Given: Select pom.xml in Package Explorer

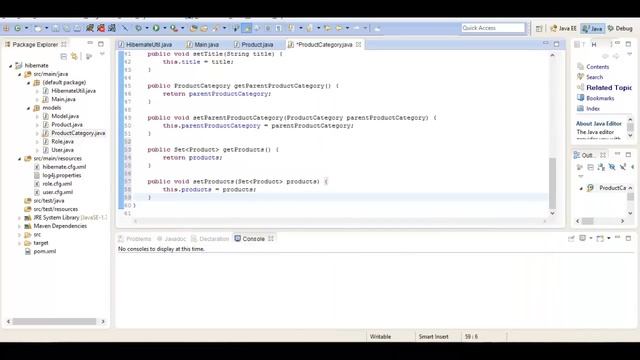Looking at the screenshot, I should point(44,251).
